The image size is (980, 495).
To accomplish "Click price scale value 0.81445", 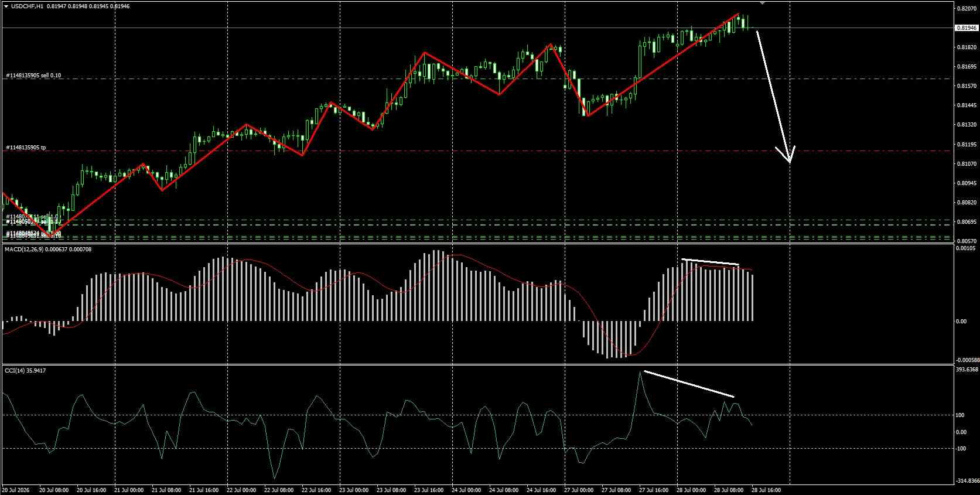I will point(967,105).
